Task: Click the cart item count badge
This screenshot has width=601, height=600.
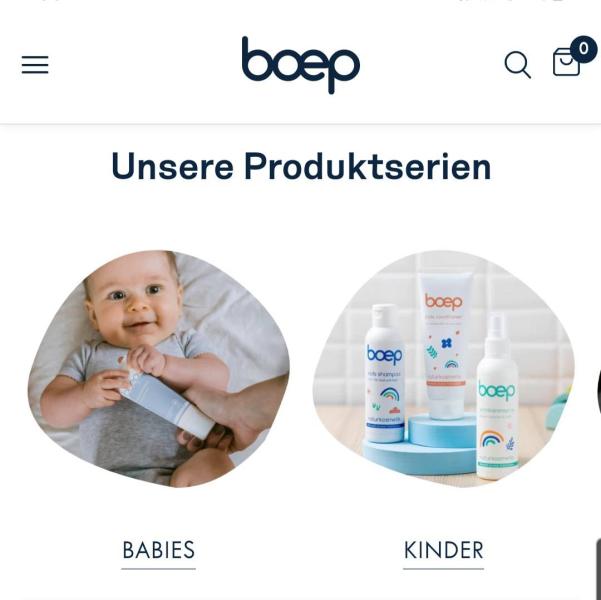Action: pos(583,49)
